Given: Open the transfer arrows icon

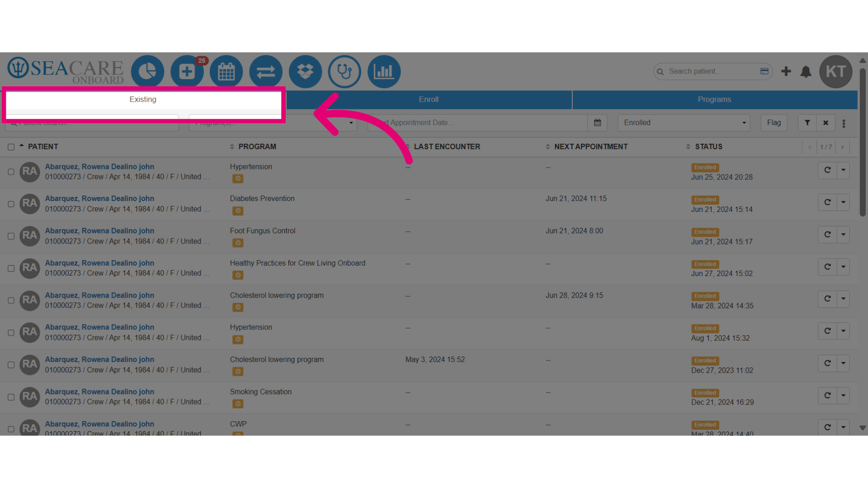Looking at the screenshot, I should (266, 71).
